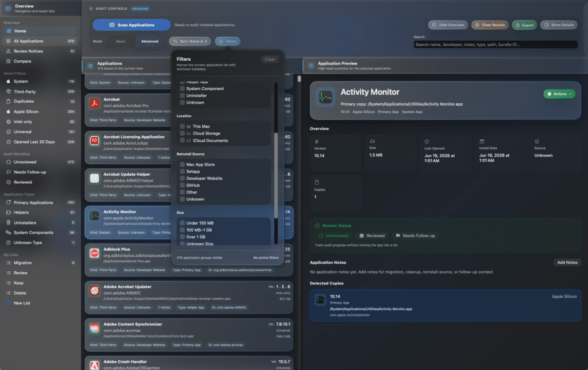Click the Filters popover scrollbar

click(x=276, y=175)
